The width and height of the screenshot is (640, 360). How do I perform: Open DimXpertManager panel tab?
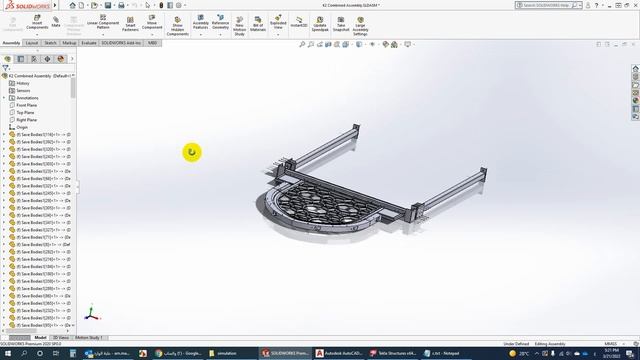(47, 59)
